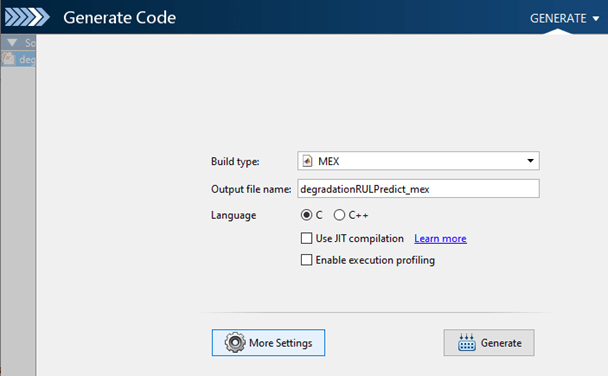Select the deg source file in sidebar

click(x=19, y=59)
